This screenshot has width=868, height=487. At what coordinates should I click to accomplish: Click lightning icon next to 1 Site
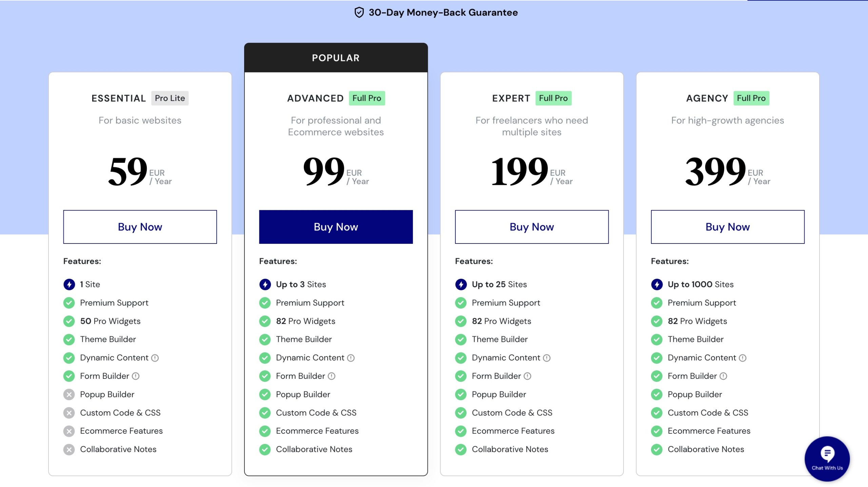point(69,284)
